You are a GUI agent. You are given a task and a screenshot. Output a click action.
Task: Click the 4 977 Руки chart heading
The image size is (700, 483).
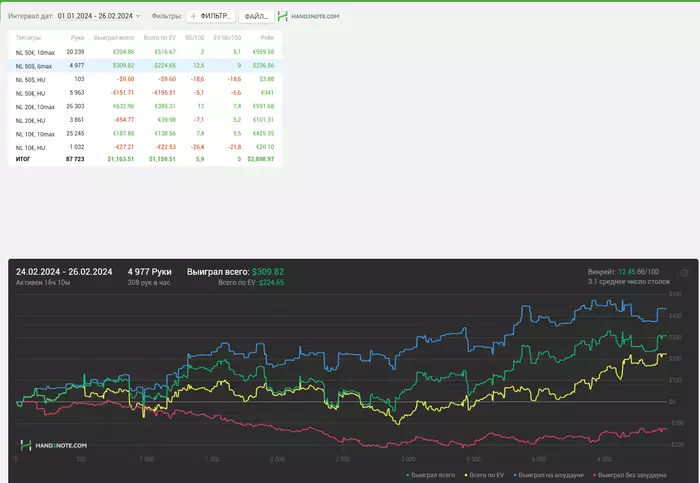coord(150,272)
